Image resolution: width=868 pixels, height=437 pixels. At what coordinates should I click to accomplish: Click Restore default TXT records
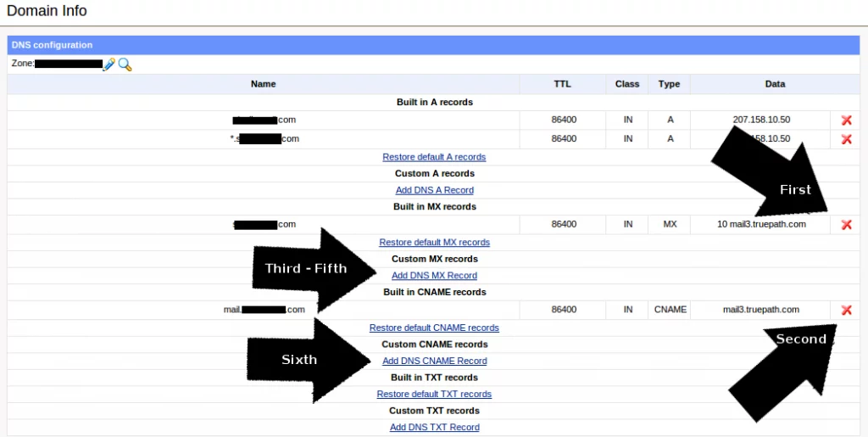434,394
